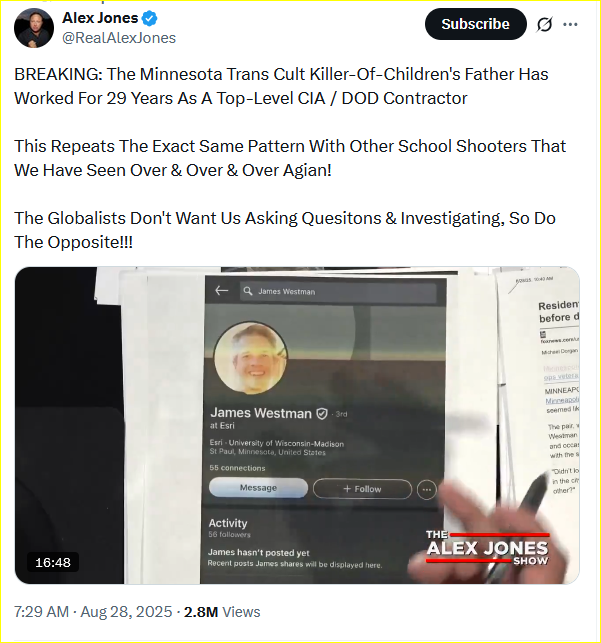This screenshot has height=643, width=601.
Task: Click the back arrow in video screenshot
Action: tap(221, 291)
